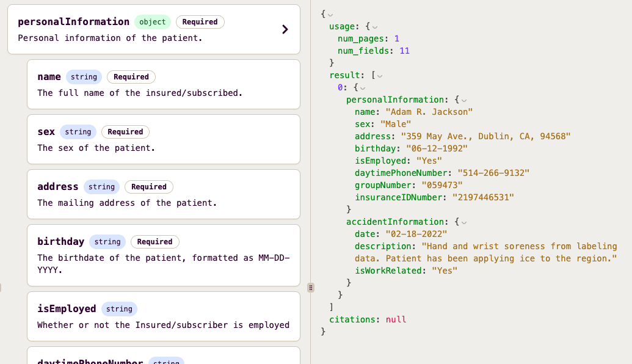Click phone number value "514-266-9132"
Screen dimensions: 632x364
tap(493, 173)
